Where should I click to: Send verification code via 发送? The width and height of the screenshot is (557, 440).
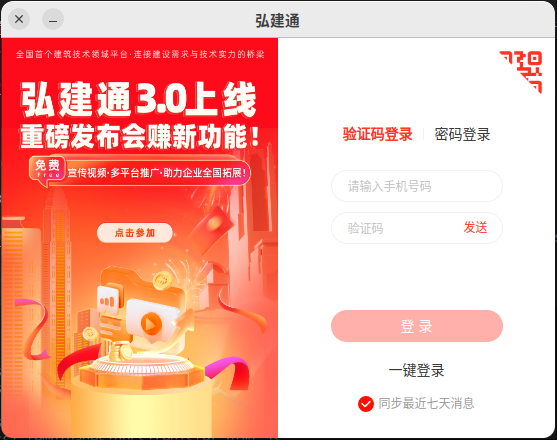(475, 227)
